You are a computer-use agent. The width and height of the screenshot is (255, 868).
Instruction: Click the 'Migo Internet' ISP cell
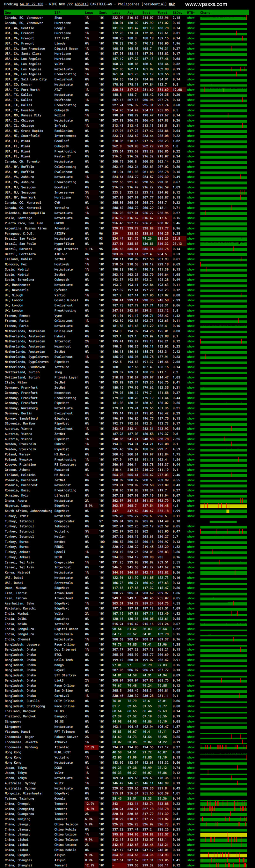(66, 249)
